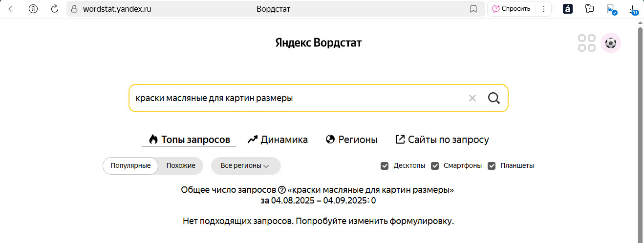Click the Яндекс Вордстат logo
The height and width of the screenshot is (243, 644).
tap(319, 43)
